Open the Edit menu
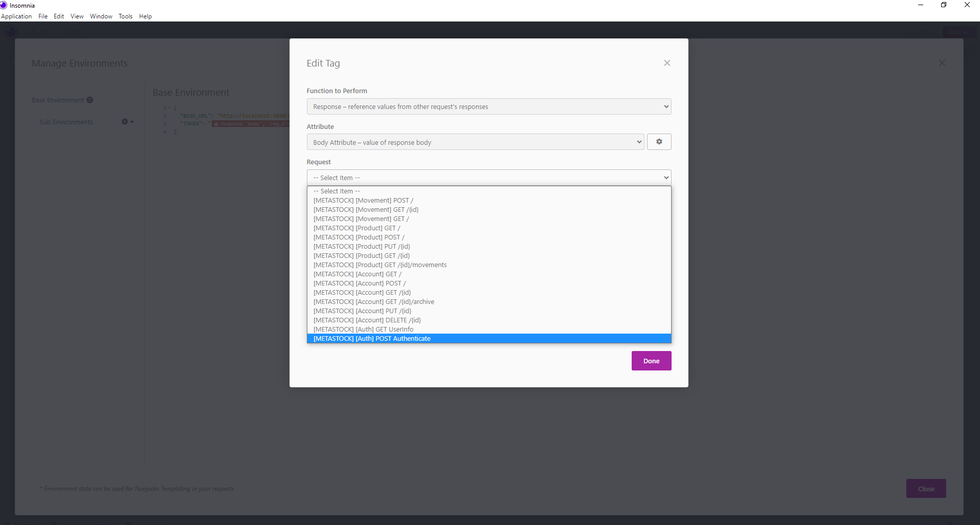The width and height of the screenshot is (980, 525). (59, 16)
